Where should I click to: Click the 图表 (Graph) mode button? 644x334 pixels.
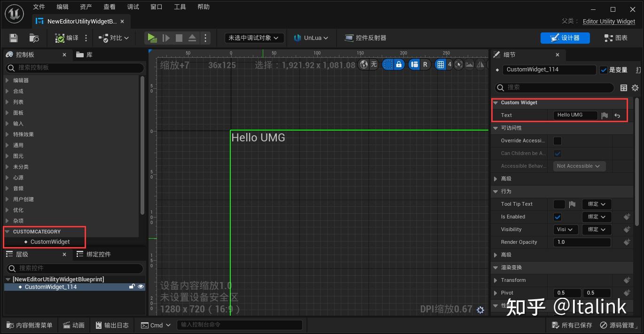coord(616,38)
